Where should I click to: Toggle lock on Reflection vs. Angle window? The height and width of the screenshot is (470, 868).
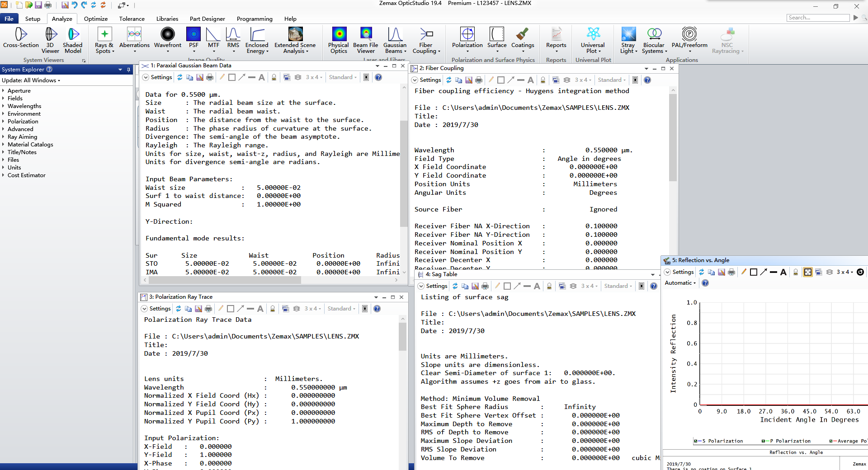796,272
